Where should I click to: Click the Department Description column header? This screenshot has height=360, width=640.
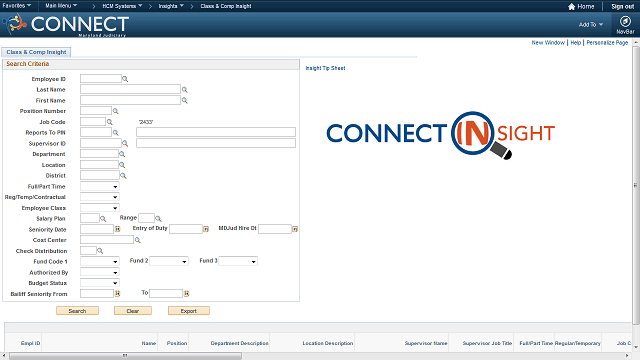click(240, 343)
